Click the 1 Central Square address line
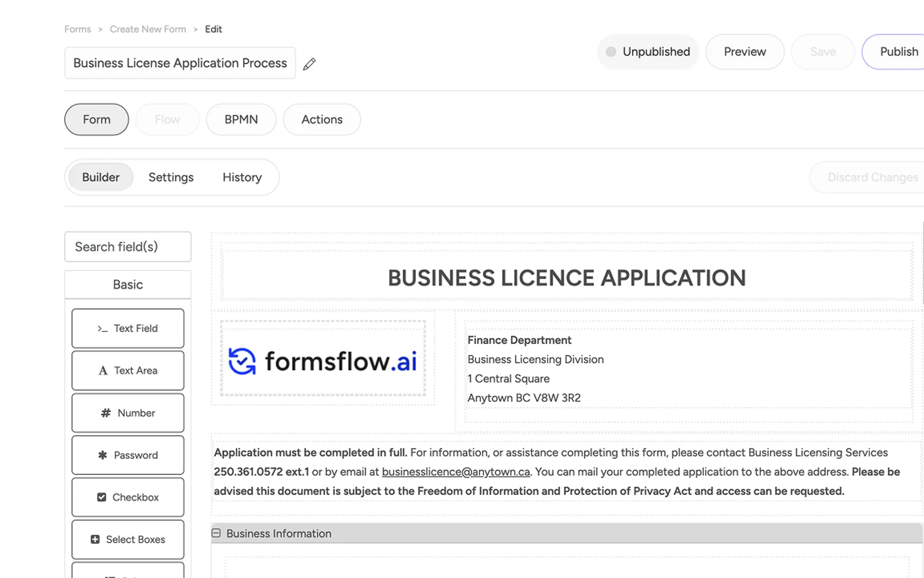This screenshot has height=578, width=924. click(x=508, y=379)
